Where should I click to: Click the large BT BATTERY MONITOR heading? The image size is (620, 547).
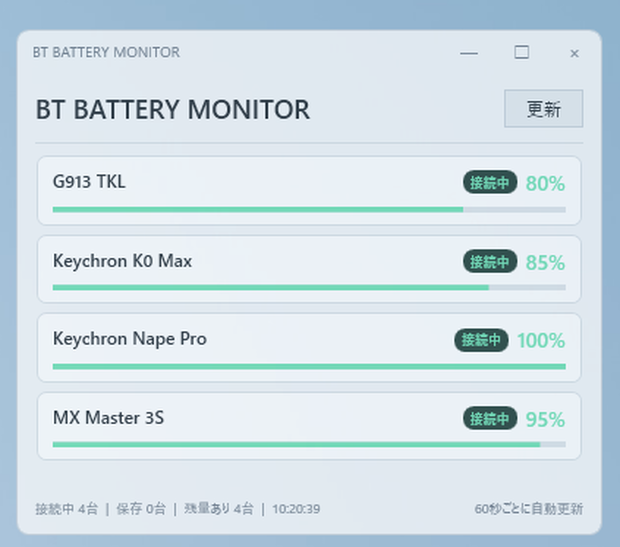(173, 110)
